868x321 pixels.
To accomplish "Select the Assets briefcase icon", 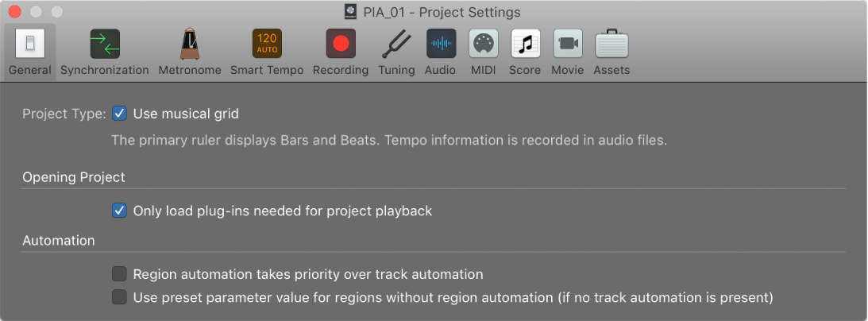I will coord(611,44).
